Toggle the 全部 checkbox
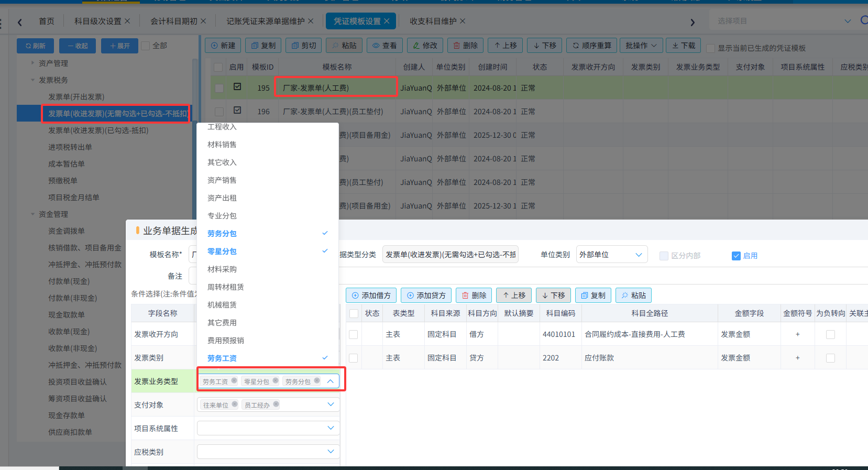 click(146, 46)
